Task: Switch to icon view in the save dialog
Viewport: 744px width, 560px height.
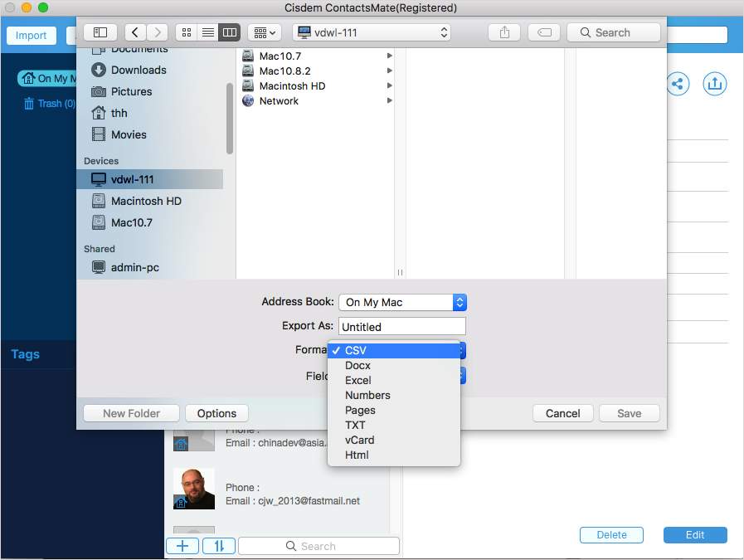Action: (x=187, y=32)
